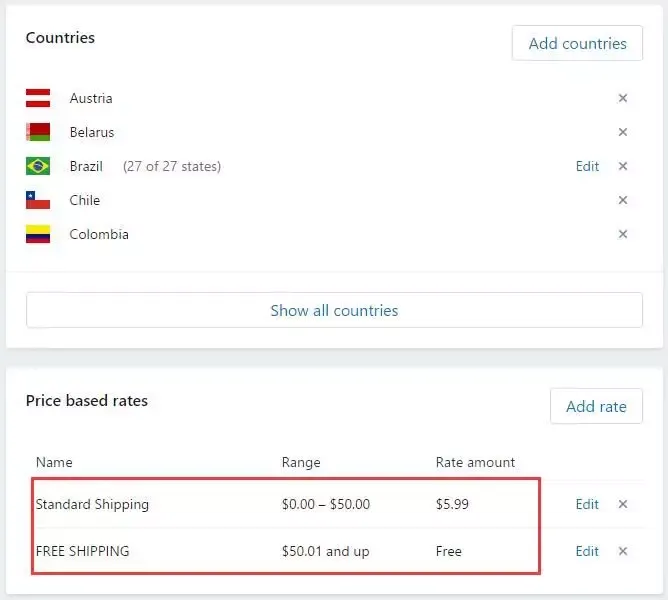Expand the list with Show all countries
The image size is (668, 600).
coord(334,310)
